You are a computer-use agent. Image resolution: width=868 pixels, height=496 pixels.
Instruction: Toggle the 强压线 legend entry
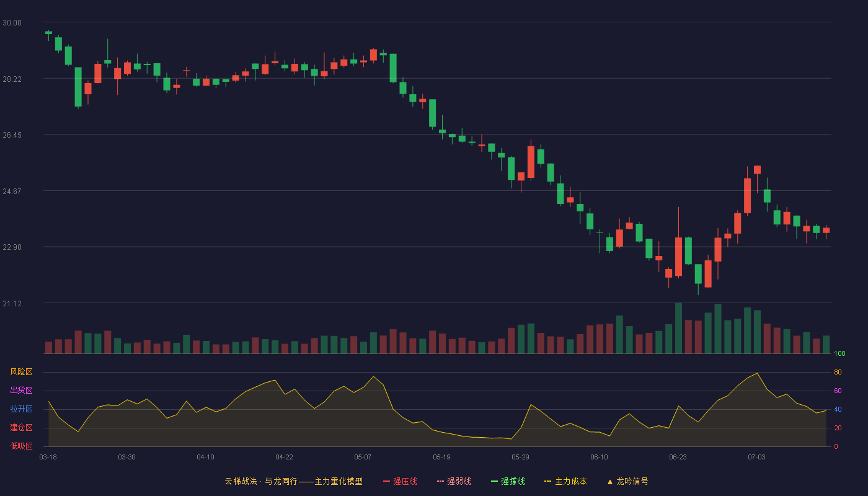(400, 481)
